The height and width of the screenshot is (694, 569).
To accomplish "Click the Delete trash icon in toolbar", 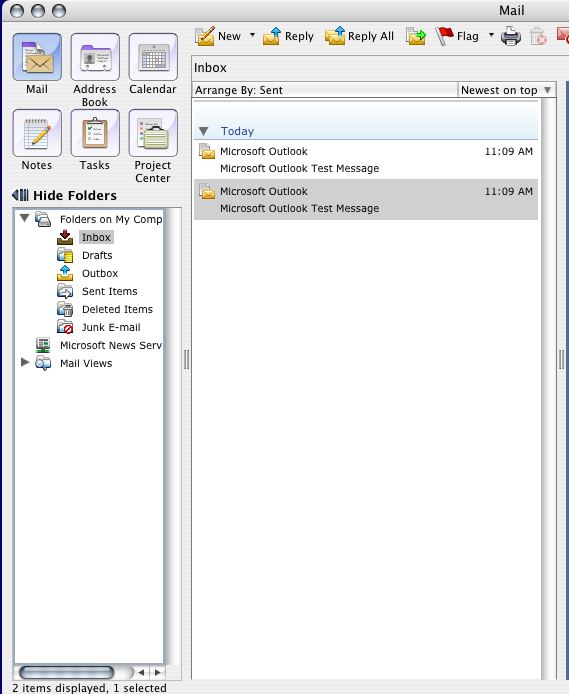I will (x=538, y=36).
